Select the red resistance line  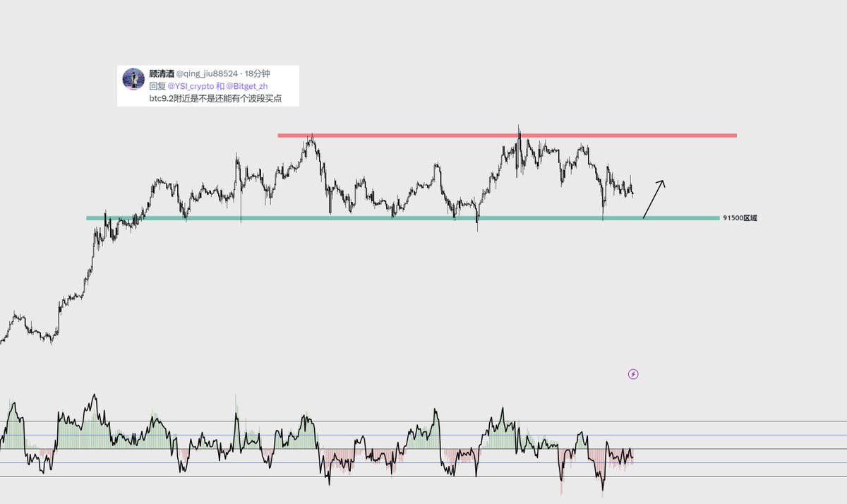507,135
